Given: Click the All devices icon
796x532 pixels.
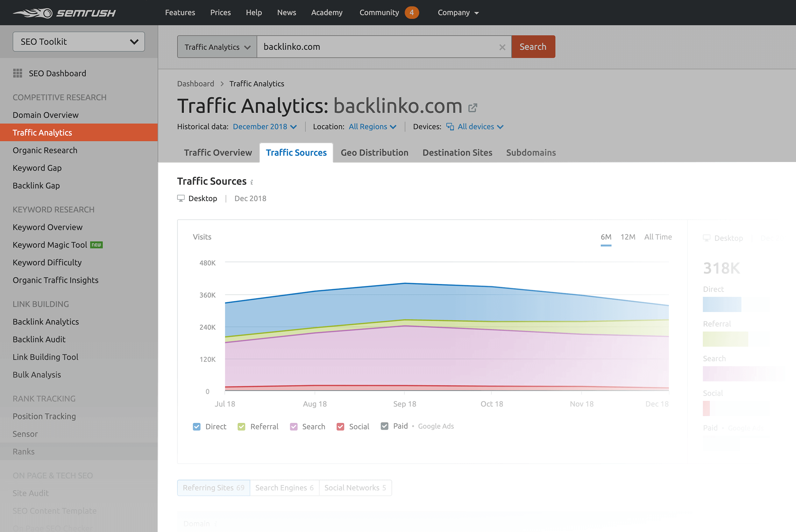Looking at the screenshot, I should [x=450, y=127].
